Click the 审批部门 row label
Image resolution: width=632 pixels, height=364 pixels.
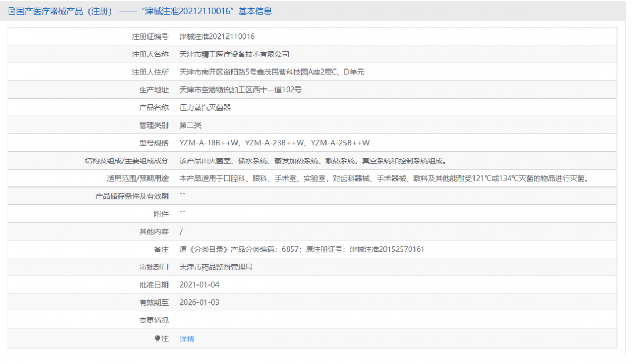pyautogui.click(x=154, y=267)
